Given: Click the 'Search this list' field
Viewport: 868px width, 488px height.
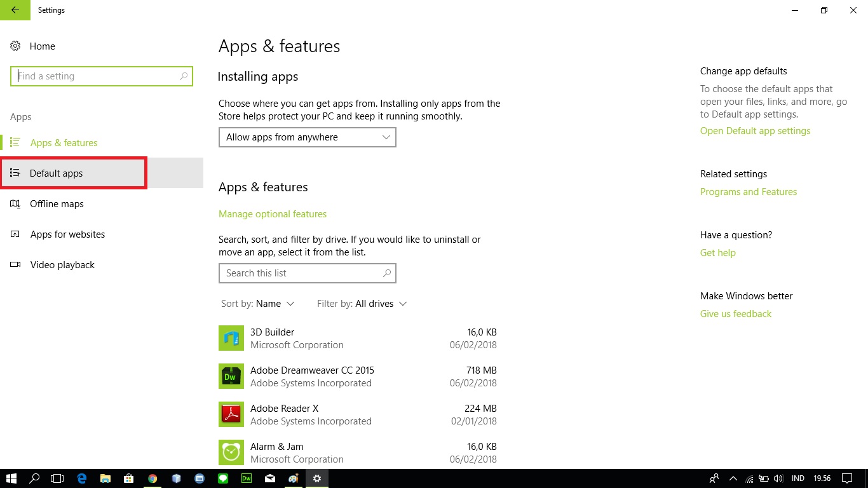Looking at the screenshot, I should (308, 273).
